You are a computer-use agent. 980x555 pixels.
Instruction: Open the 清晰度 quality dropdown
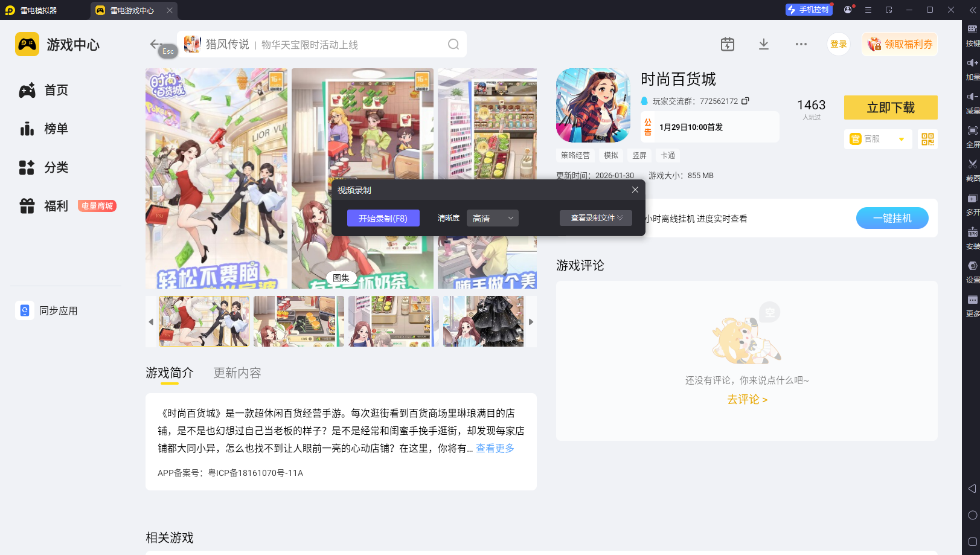coord(492,218)
